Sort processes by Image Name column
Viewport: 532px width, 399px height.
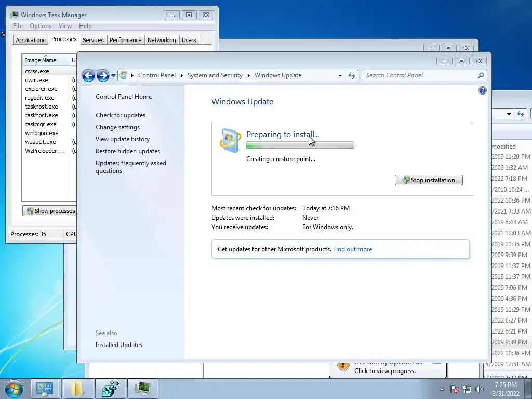45,60
